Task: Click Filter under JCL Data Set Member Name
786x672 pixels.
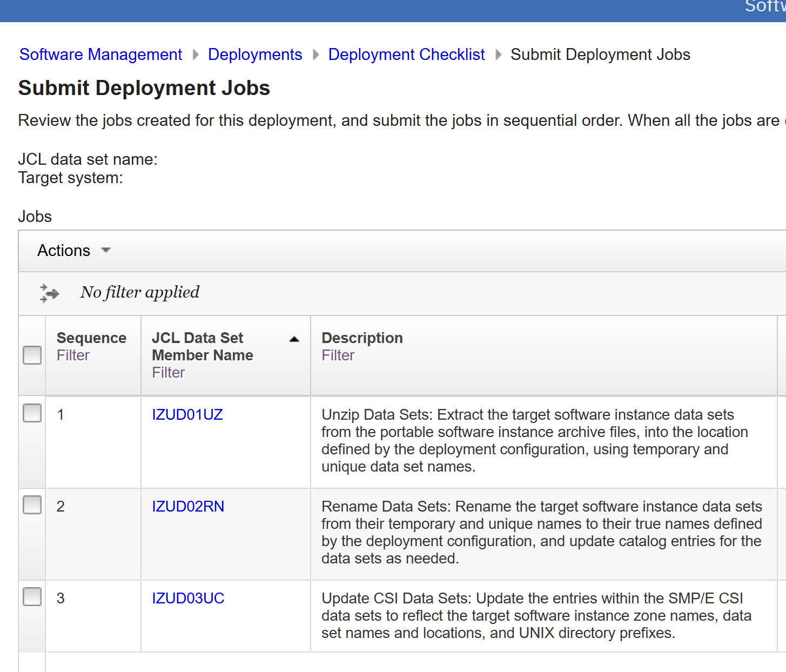Action: click(x=168, y=373)
